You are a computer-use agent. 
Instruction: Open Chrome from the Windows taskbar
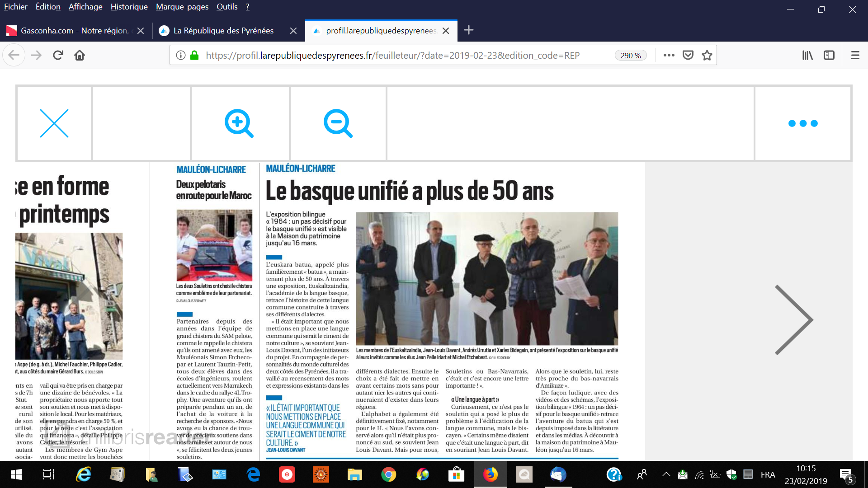click(388, 474)
